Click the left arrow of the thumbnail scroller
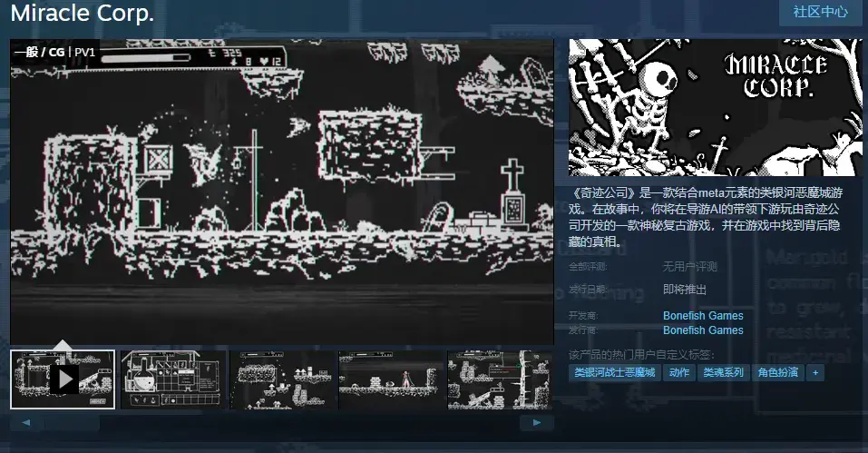 tap(26, 422)
